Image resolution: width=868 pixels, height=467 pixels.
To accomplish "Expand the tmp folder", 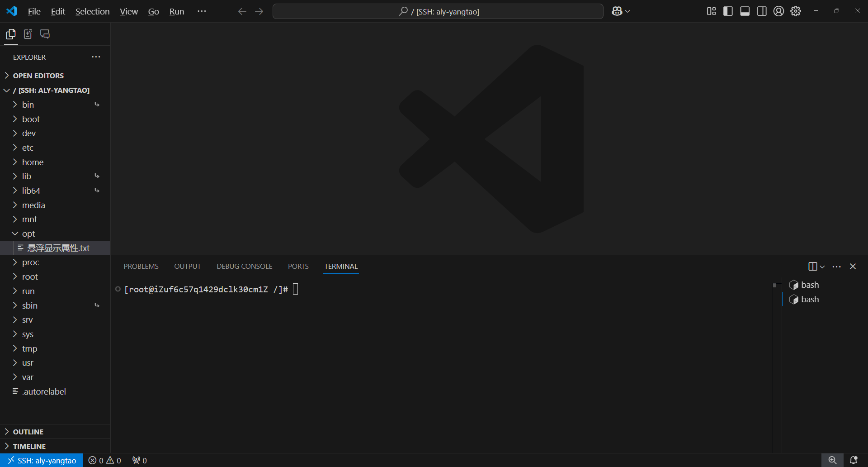I will (55, 348).
